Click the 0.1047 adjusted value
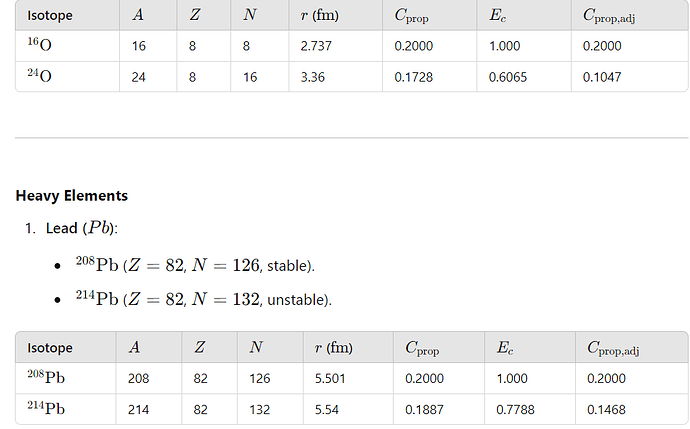The width and height of the screenshot is (690, 429). point(602,77)
